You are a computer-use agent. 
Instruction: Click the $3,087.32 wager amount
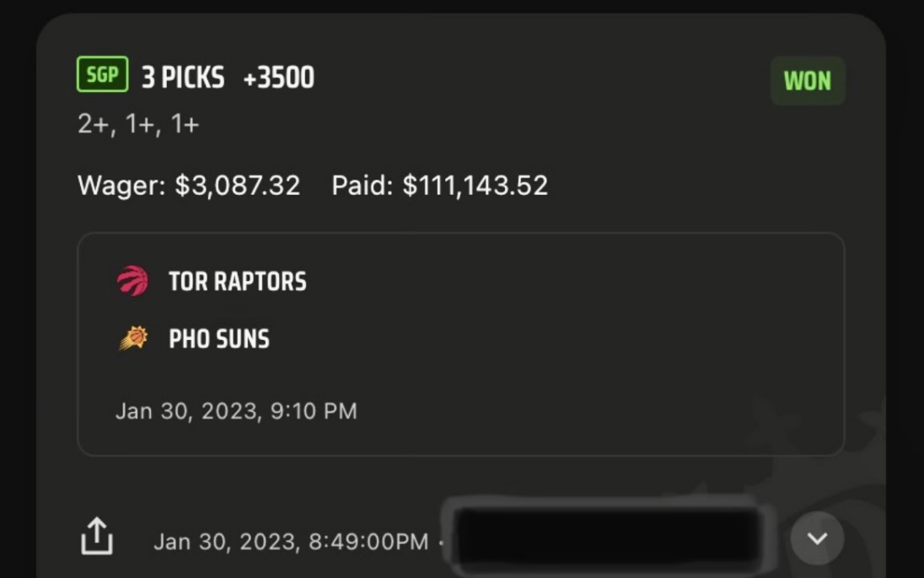(237, 186)
